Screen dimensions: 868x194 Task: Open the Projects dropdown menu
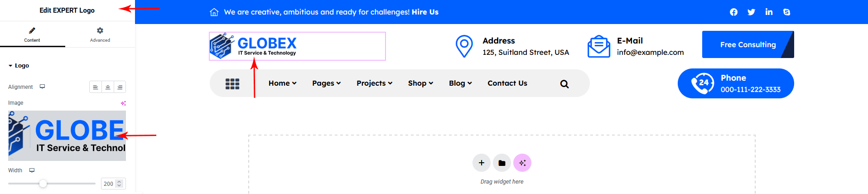click(374, 83)
